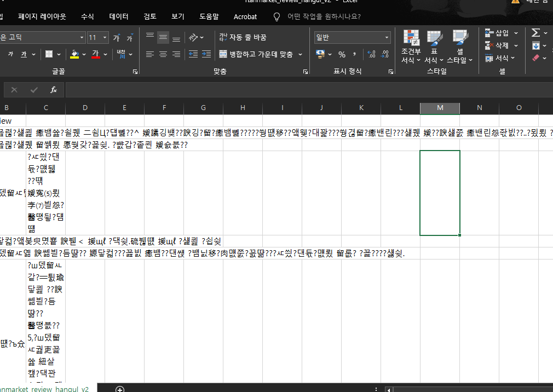Open the 보기 view tab
This screenshot has height=392, width=553.
point(178,16)
